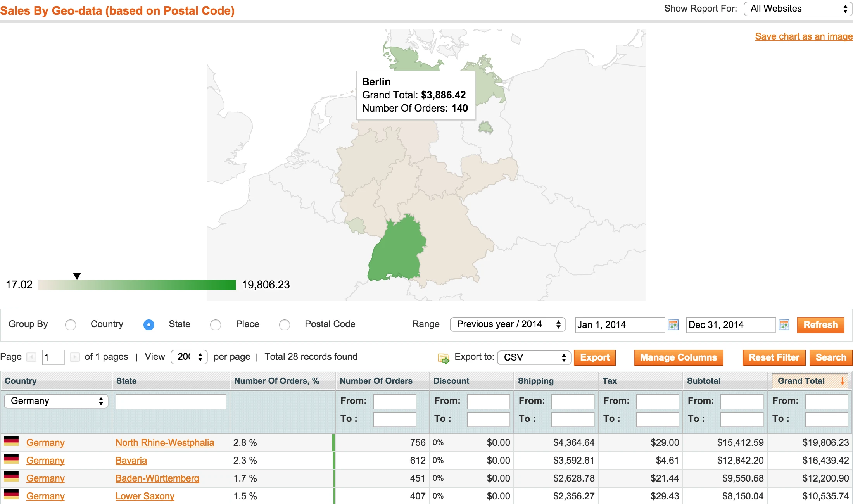The height and width of the screenshot is (504, 853).
Task: Click the Berlin region on the map
Action: (x=485, y=128)
